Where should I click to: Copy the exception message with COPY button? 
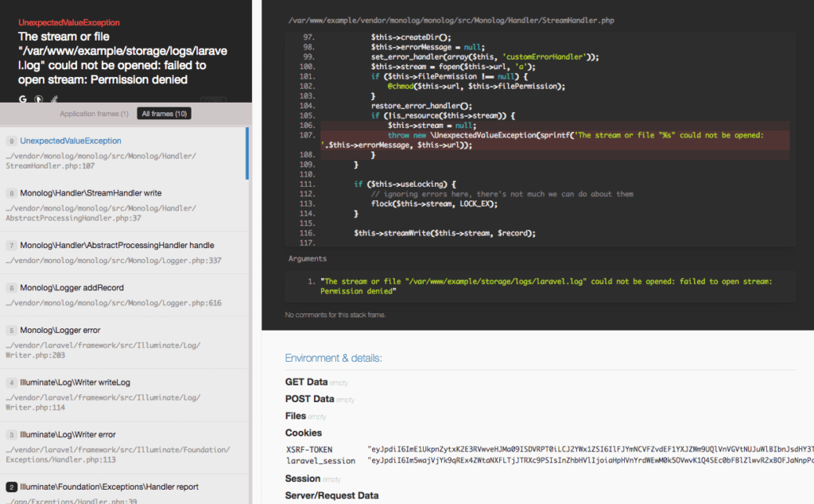click(214, 99)
